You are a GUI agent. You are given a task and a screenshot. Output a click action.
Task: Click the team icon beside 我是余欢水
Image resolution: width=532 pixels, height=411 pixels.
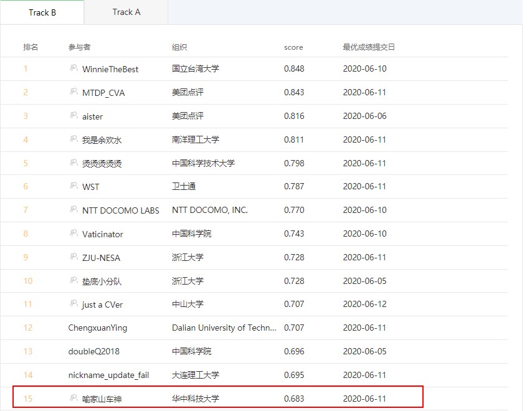74,139
